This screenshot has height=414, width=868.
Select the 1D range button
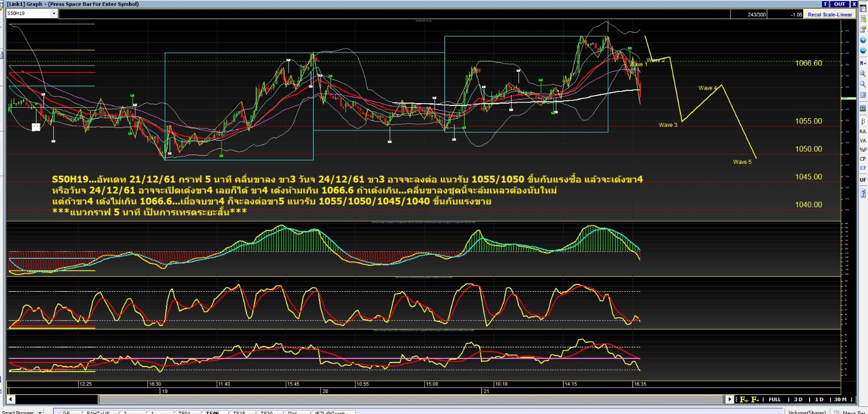click(x=819, y=400)
